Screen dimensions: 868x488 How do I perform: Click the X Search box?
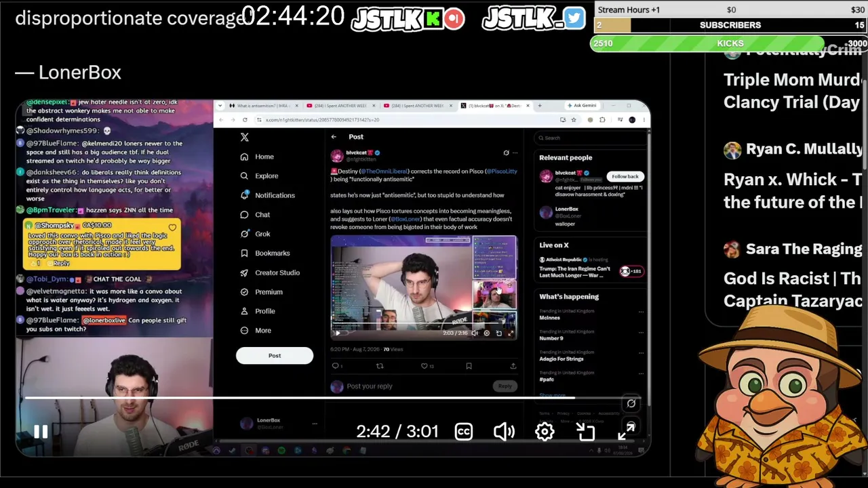coord(589,138)
